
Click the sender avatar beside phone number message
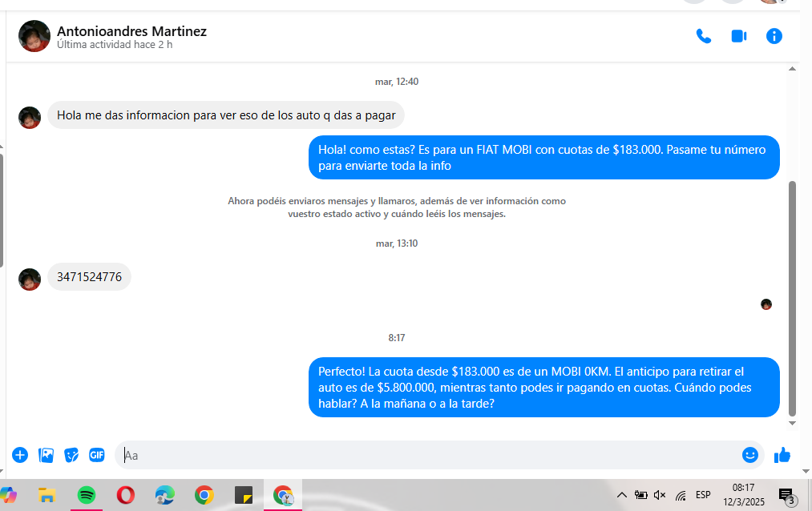click(x=30, y=280)
